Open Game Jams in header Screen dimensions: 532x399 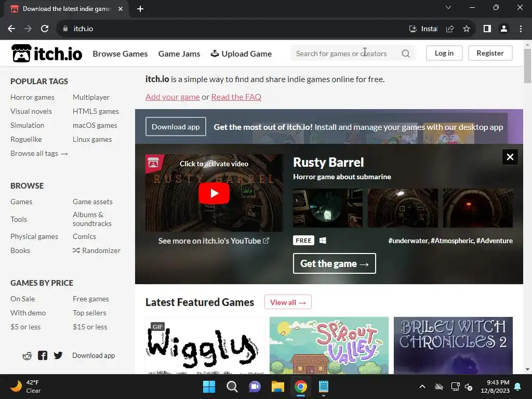[179, 54]
